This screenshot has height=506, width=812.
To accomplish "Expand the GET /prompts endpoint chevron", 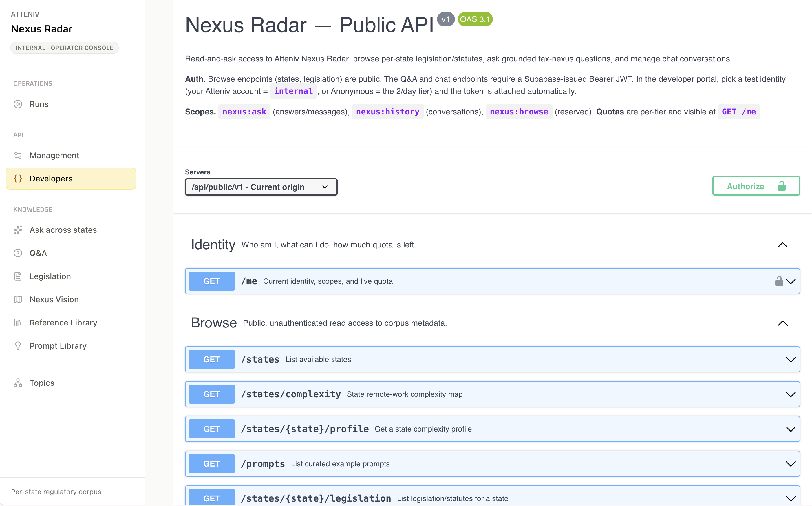I will [791, 464].
